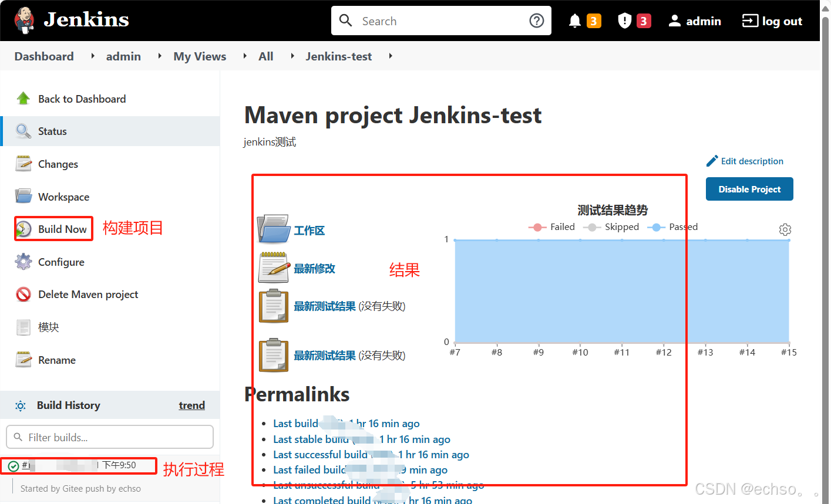Focus the Search input box

pyautogui.click(x=440, y=21)
